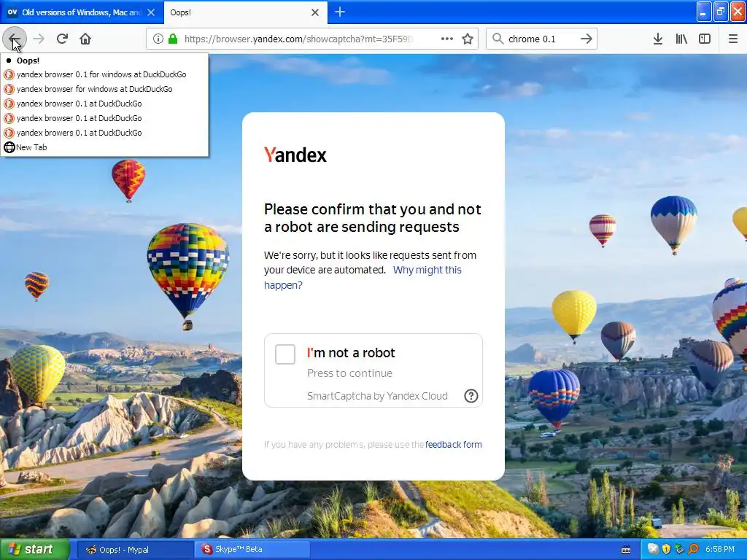Choose yandex browser for windows at DuckDuckGo

click(104, 89)
